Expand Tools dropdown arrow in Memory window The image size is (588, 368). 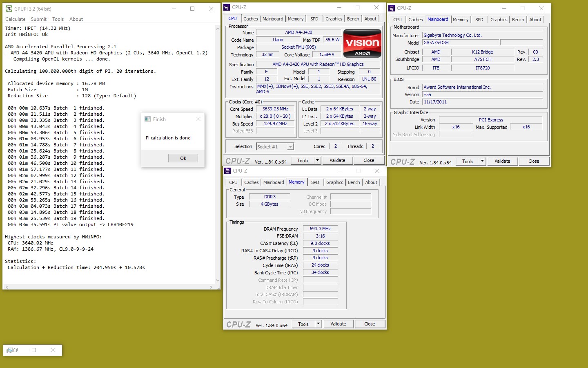[318, 324]
